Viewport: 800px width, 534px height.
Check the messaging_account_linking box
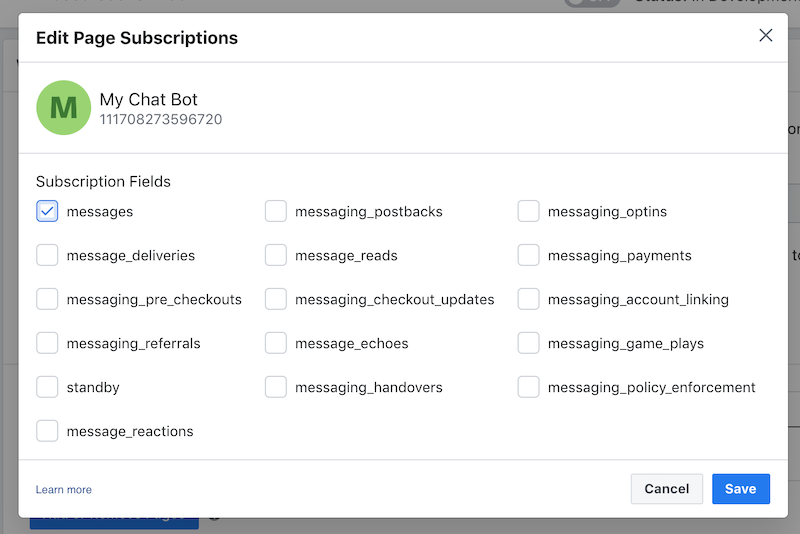pyautogui.click(x=529, y=300)
